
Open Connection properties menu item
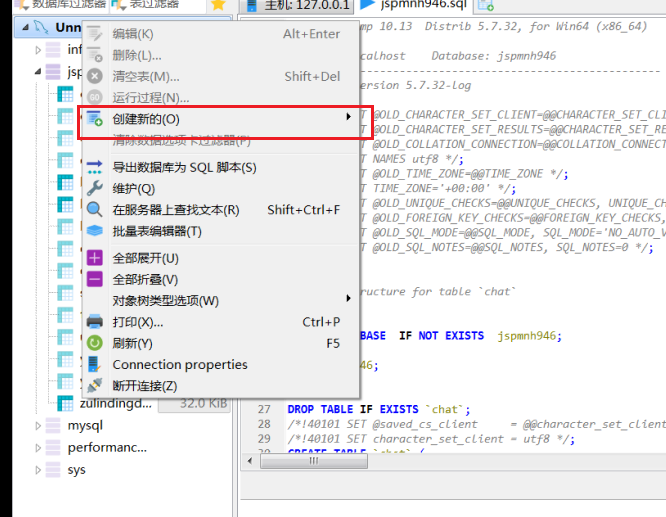[x=221, y=364]
